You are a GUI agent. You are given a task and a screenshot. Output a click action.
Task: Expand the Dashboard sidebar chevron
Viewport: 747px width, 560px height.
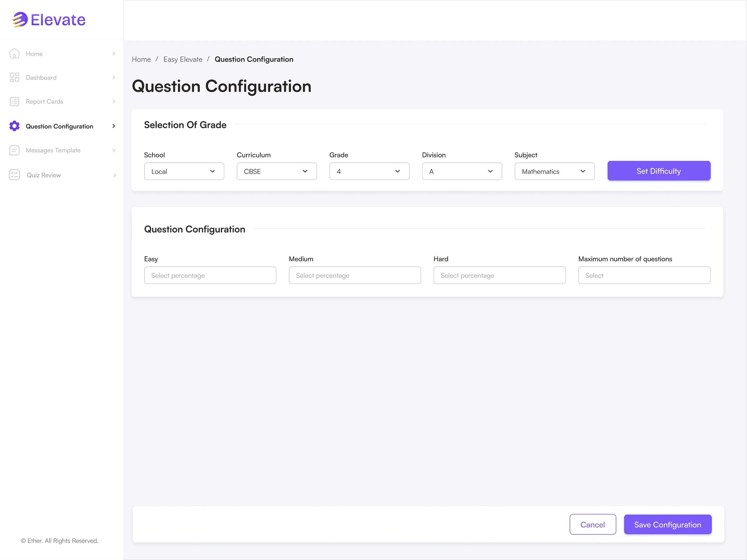coord(114,77)
